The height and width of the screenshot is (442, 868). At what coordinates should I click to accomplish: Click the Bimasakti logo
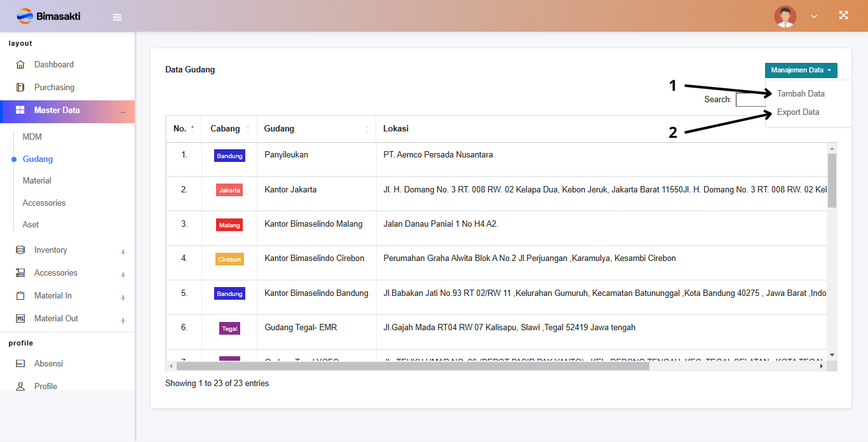click(49, 17)
